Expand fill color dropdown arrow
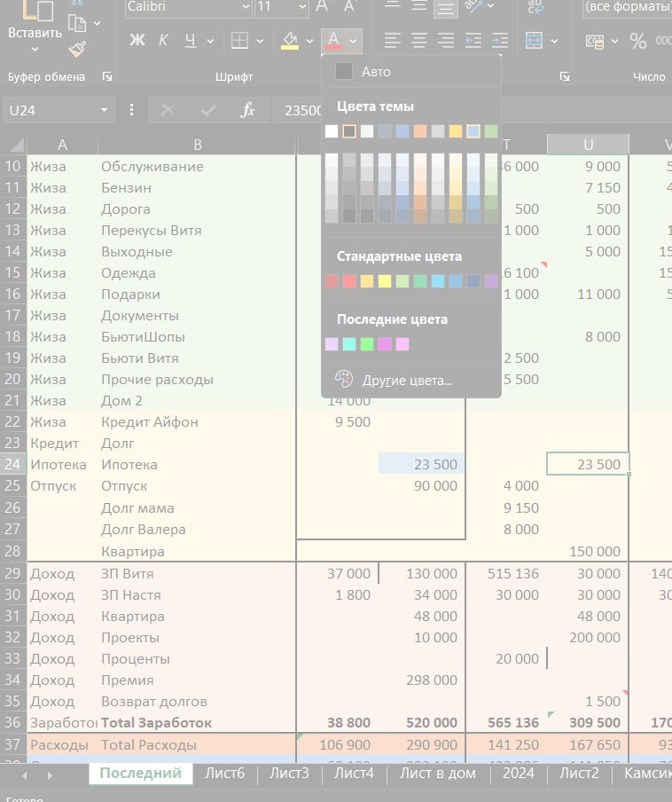 (309, 41)
